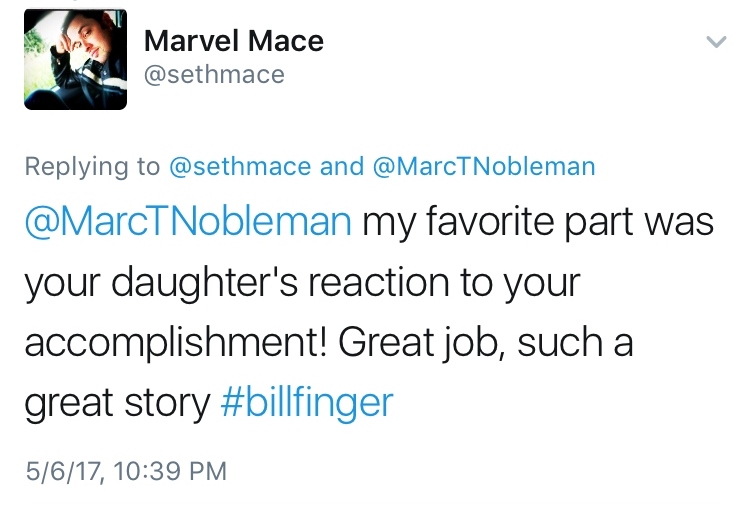This screenshot has width=735, height=505.
Task: Open the @sethmace handle below the name
Action: pyautogui.click(x=215, y=74)
